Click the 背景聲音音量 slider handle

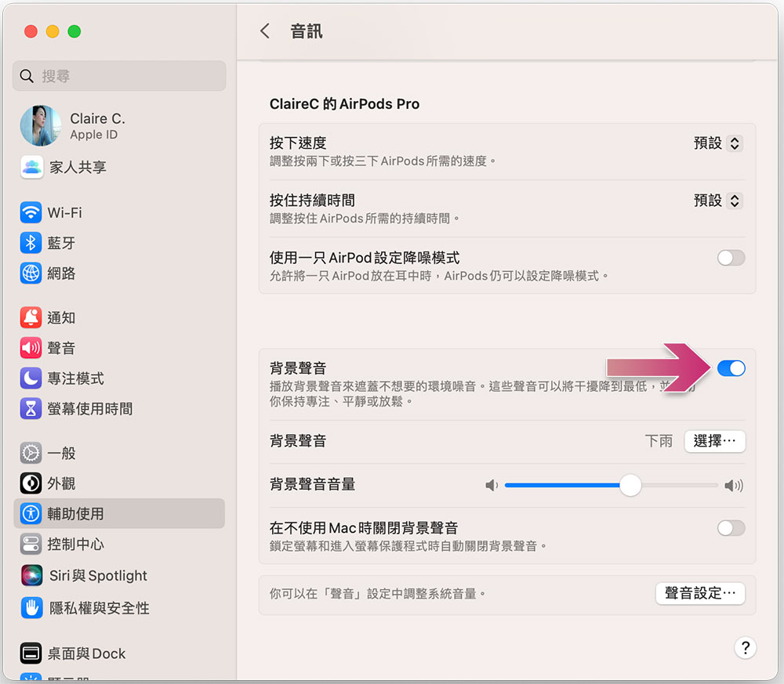tap(630, 485)
